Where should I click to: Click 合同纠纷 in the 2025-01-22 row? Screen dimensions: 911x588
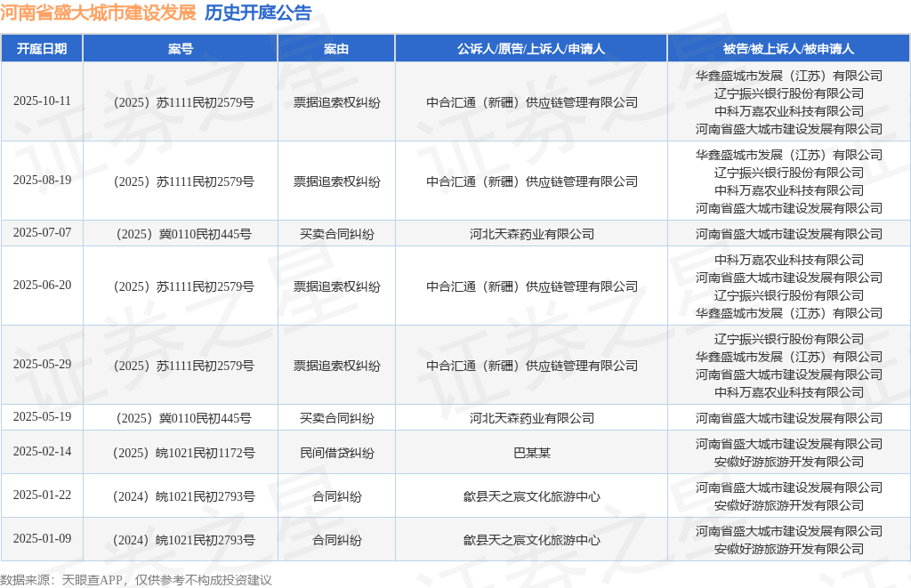[x=336, y=496]
